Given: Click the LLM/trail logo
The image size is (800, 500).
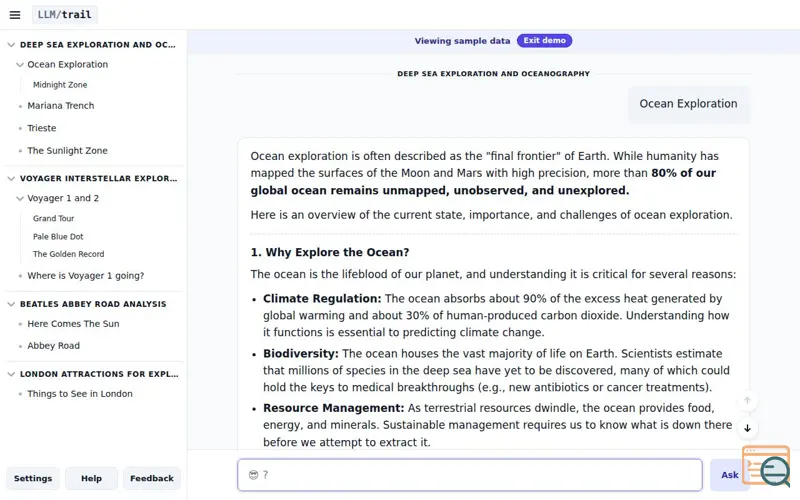Looking at the screenshot, I should [x=64, y=15].
